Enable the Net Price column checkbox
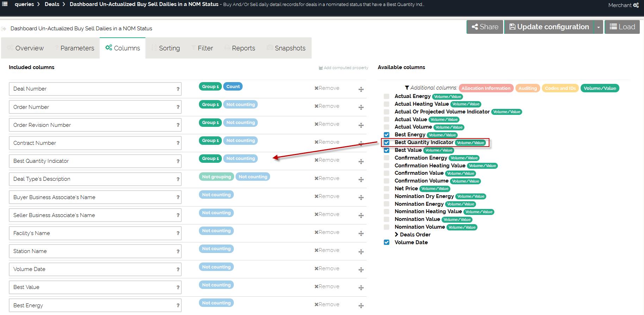The width and height of the screenshot is (644, 315). pyautogui.click(x=387, y=189)
